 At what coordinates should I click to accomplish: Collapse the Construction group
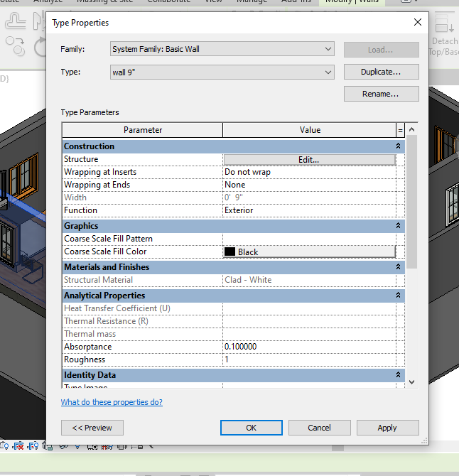tap(398, 146)
